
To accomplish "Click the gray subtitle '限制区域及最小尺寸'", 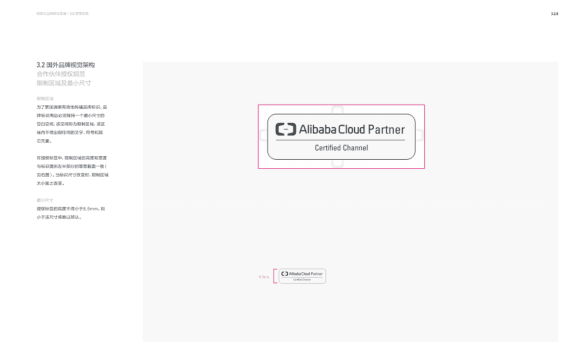I will (x=64, y=83).
